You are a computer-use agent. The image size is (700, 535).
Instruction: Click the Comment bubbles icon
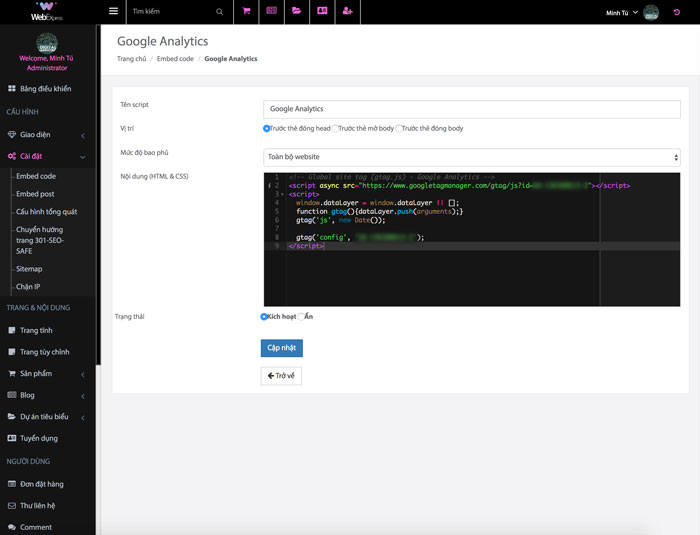pyautogui.click(x=12, y=527)
